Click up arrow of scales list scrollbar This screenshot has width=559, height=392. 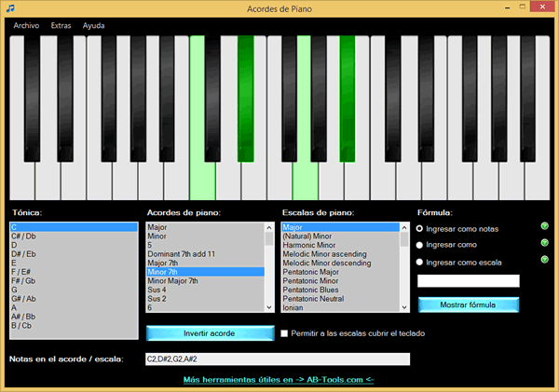(404, 227)
